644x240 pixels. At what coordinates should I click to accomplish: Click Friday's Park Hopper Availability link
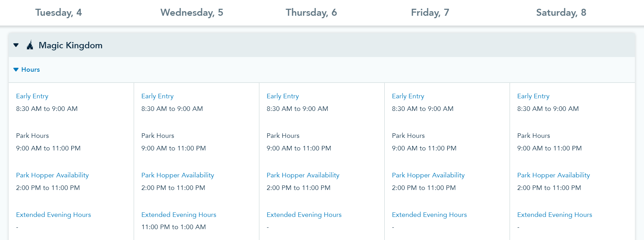coord(428,175)
